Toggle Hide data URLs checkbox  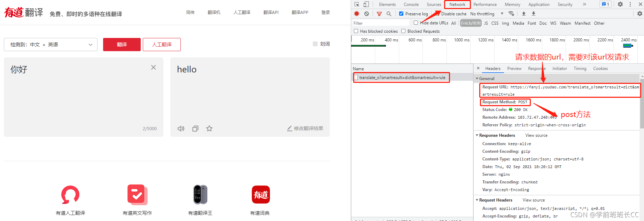(416, 23)
